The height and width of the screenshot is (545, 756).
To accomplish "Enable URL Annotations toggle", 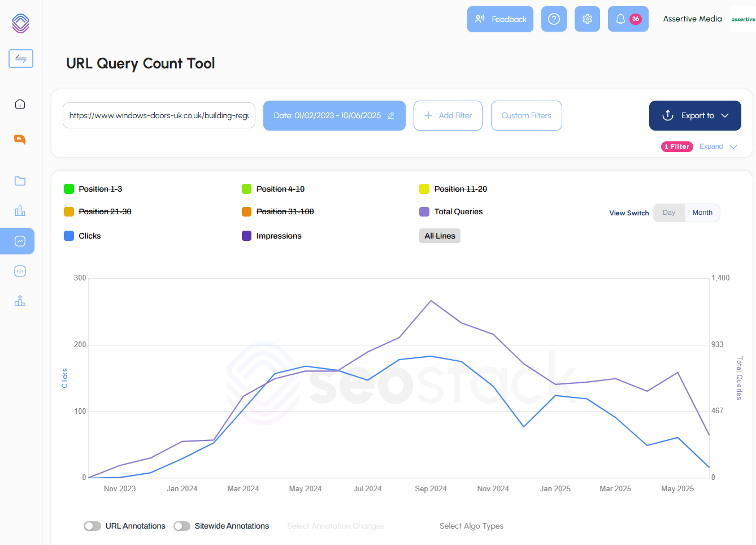I will click(x=92, y=526).
